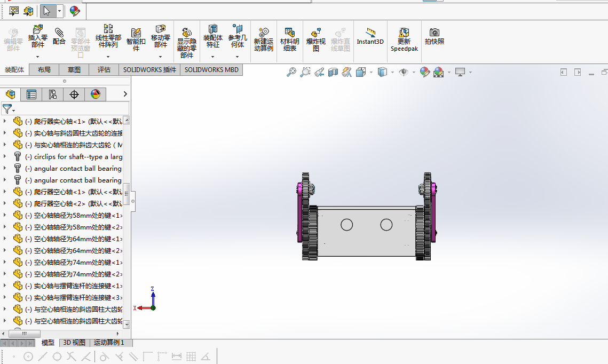Open DimXpertManager crosshair tab
Image resolution: width=608 pixels, height=364 pixels.
[74, 94]
